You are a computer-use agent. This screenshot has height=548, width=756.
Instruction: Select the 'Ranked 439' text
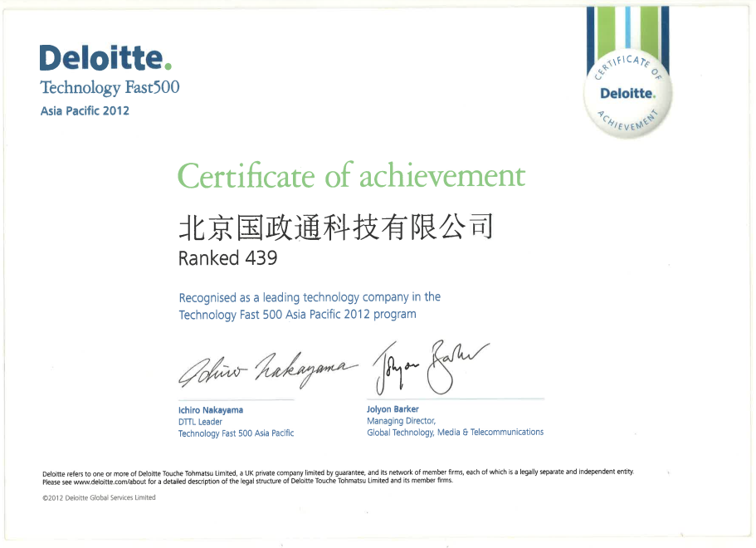(x=227, y=258)
